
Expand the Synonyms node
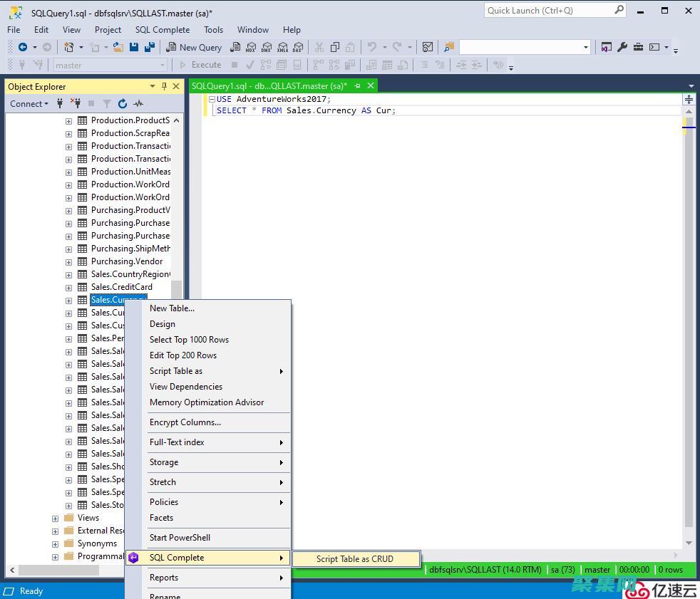point(55,543)
